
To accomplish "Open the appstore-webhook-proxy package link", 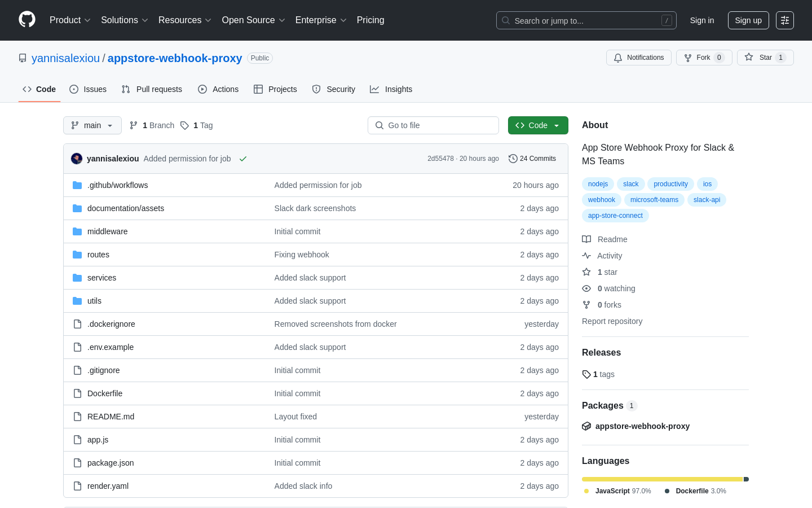I will tap(642, 426).
